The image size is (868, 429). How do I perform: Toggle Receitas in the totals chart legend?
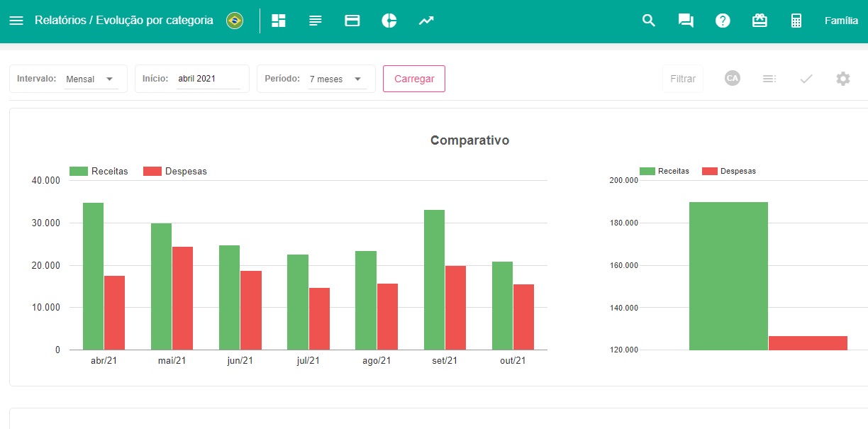click(x=664, y=171)
